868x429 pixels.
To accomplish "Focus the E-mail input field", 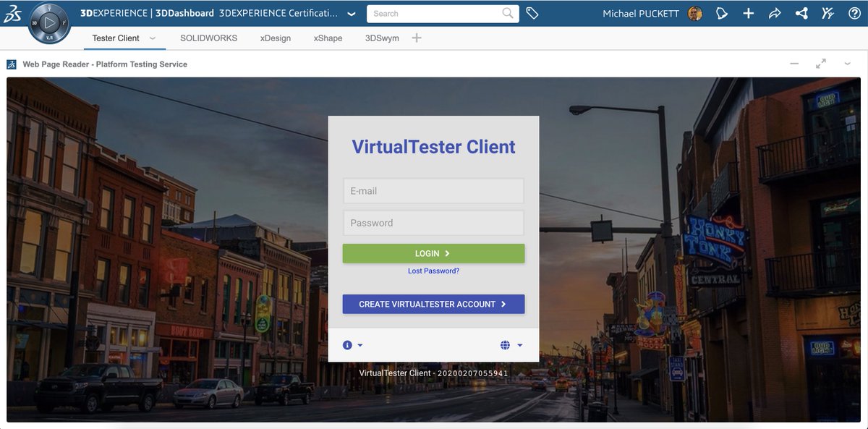I will [x=433, y=191].
